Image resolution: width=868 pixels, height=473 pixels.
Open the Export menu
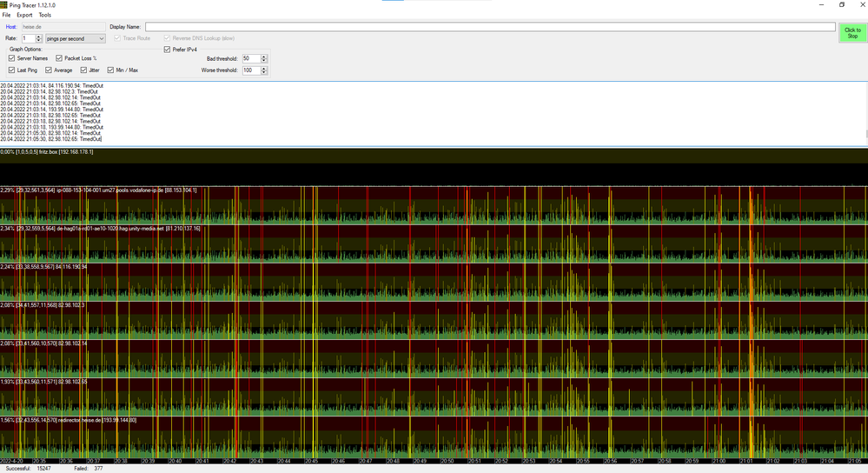coord(24,15)
